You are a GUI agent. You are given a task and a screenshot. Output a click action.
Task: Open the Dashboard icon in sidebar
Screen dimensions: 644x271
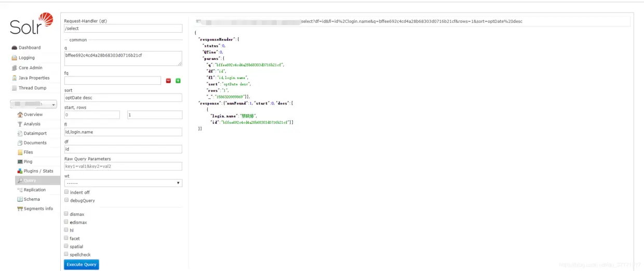[x=15, y=48]
